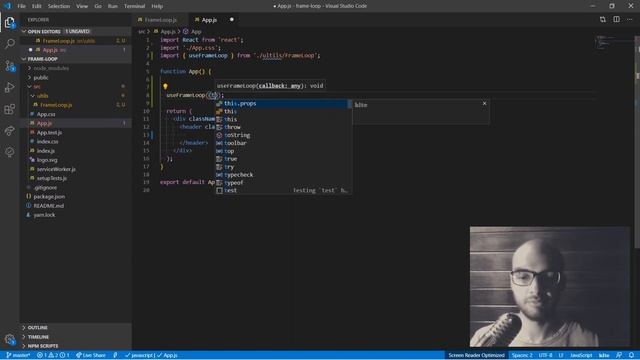This screenshot has height=360, width=640.
Task: Open the Go menu
Action: [98, 6]
